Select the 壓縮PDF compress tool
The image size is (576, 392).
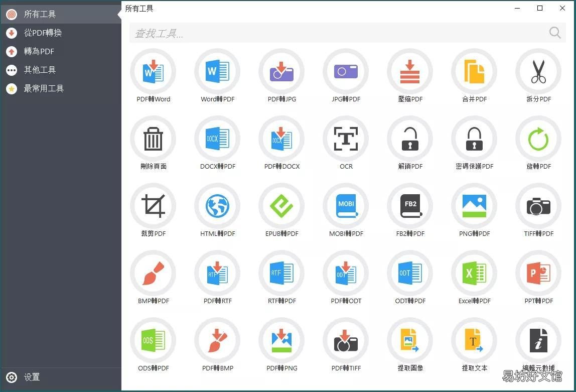[410, 72]
